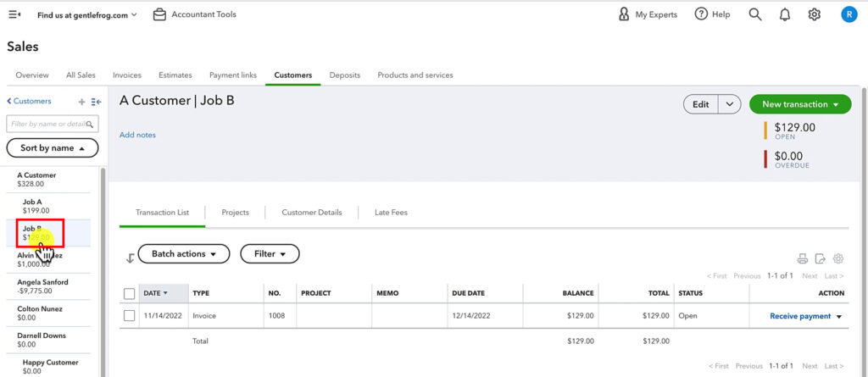The width and height of the screenshot is (868, 377).
Task: Print the transaction list
Action: coord(802,259)
